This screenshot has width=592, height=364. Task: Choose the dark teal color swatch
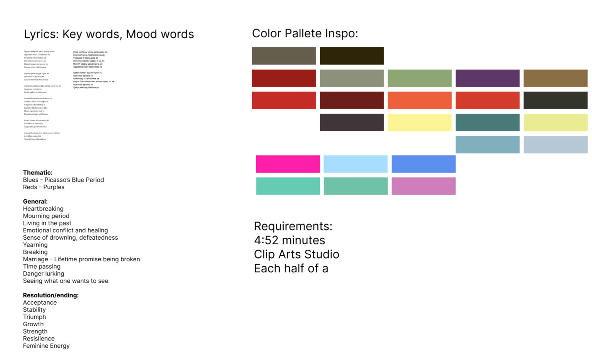pos(487,122)
